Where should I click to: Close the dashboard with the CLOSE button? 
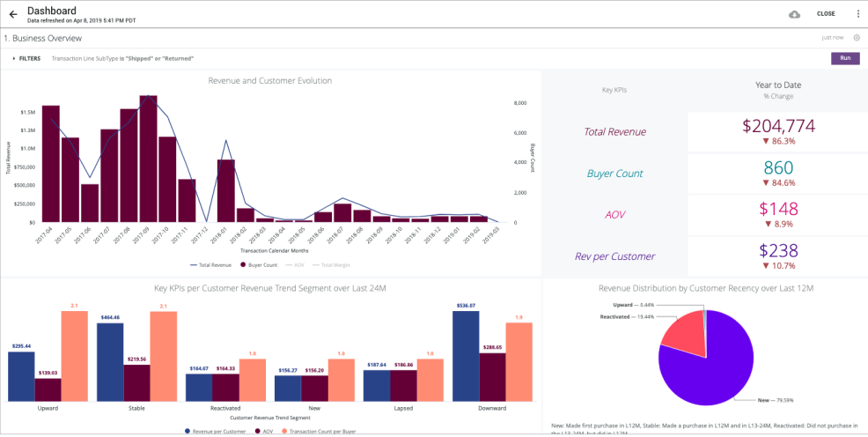click(826, 14)
